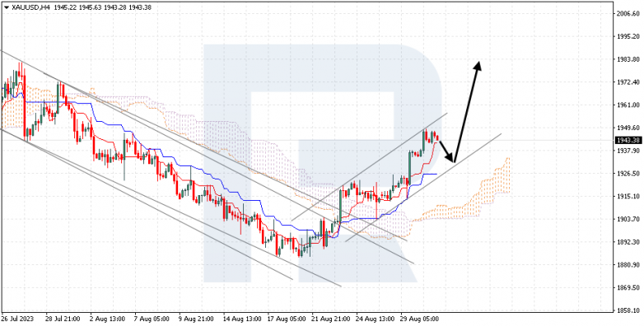
Task: Click the 1983.80 price axis label
Action: [x=628, y=59]
